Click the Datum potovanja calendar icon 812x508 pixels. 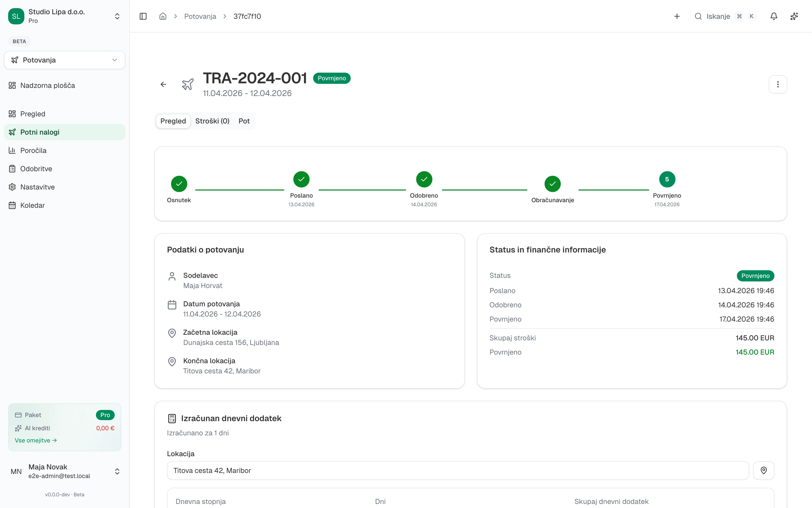coord(172,305)
